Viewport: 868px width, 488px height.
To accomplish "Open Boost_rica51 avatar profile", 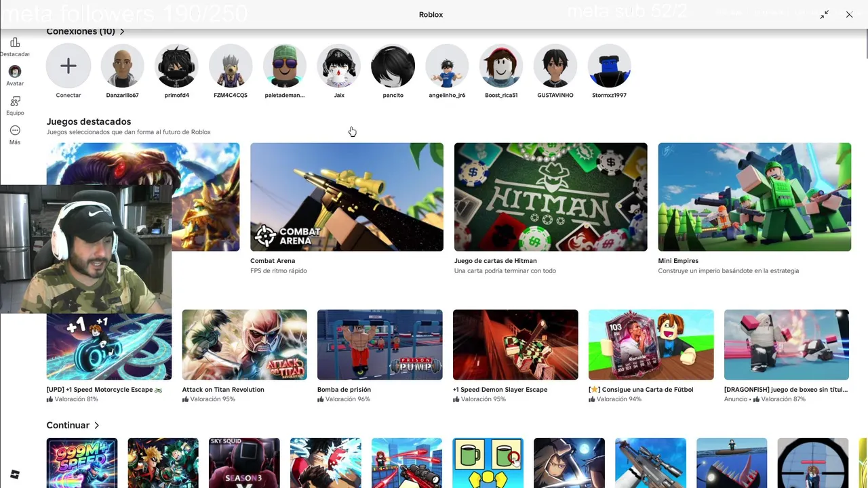I will coord(501,66).
